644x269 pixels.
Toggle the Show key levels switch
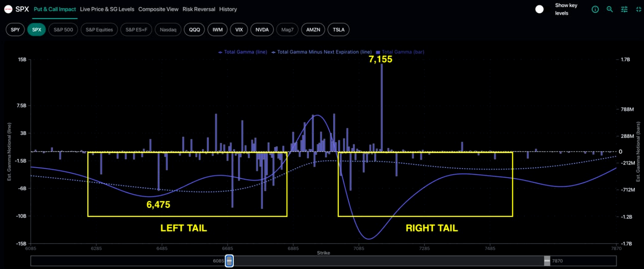pos(539,9)
